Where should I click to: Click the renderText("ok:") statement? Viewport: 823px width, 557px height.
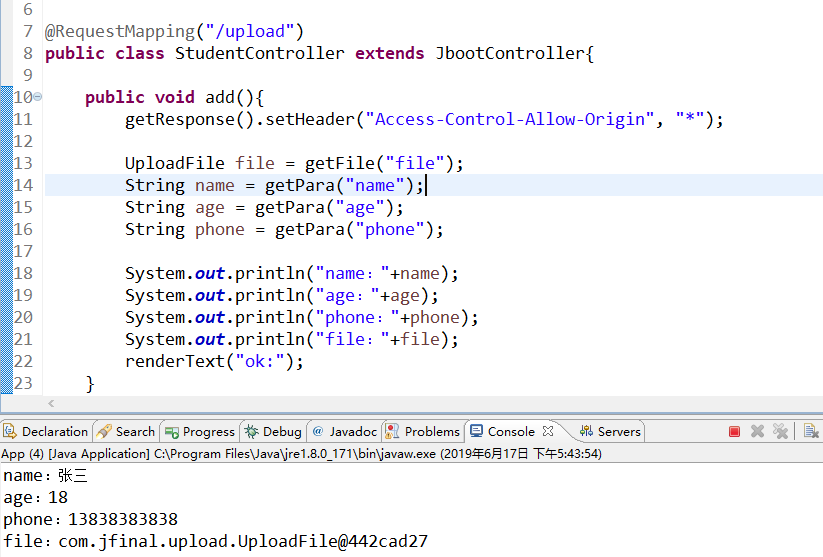coord(214,361)
